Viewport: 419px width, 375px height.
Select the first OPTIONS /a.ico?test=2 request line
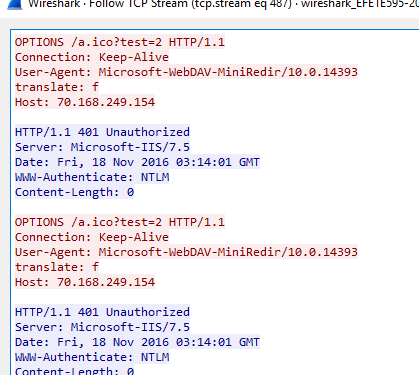click(120, 42)
